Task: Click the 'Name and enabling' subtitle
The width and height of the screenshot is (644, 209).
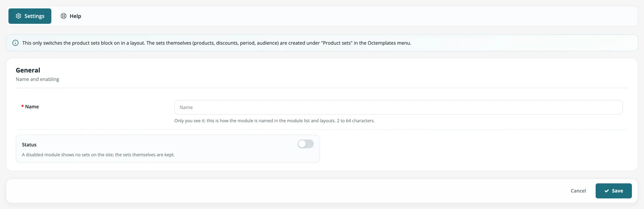Action: [37, 79]
